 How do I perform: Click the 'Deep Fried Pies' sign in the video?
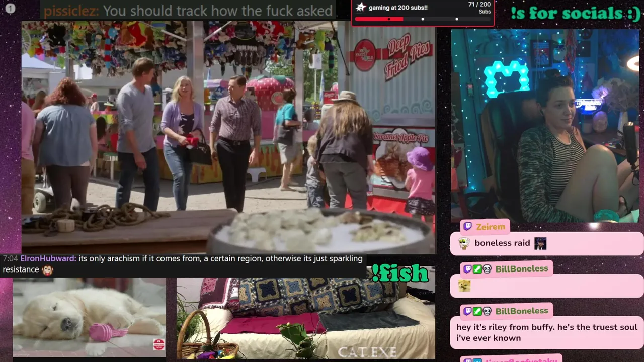coord(408,56)
